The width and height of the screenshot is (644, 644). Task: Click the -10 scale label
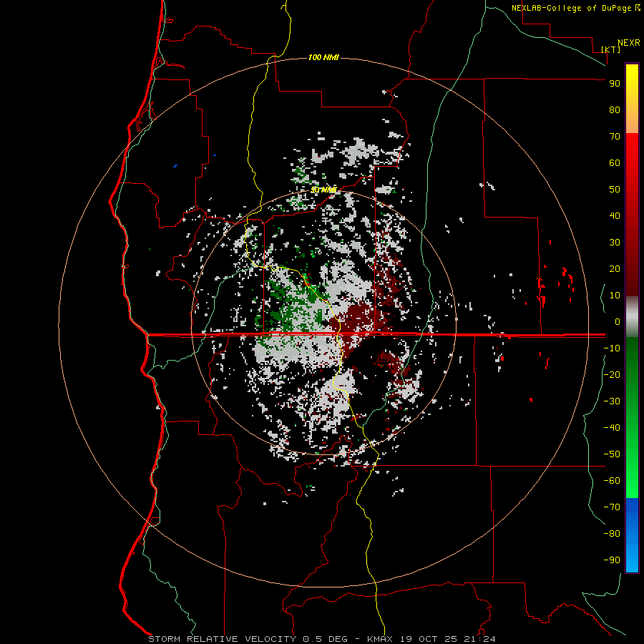tap(612, 348)
